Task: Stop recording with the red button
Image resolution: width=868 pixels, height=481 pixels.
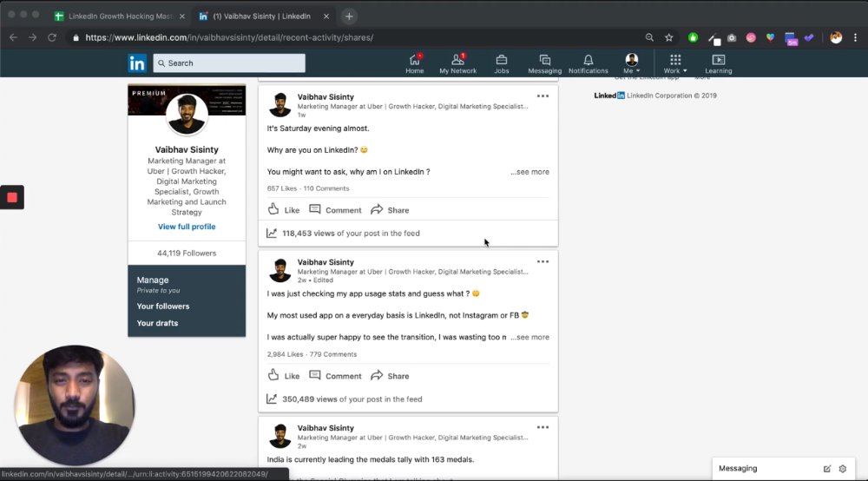Action: pyautogui.click(x=12, y=197)
